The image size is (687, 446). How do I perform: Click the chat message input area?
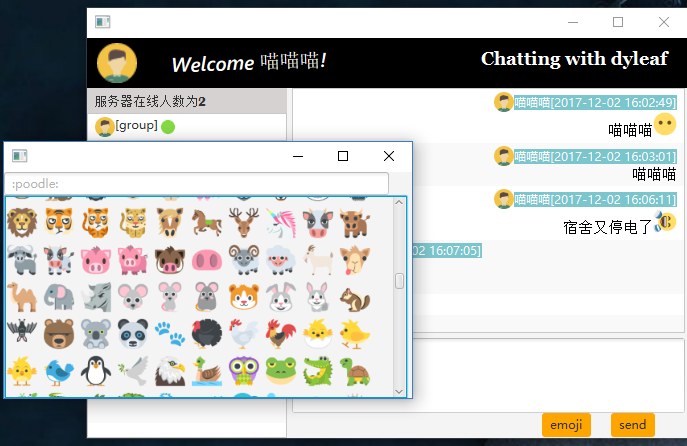548,375
